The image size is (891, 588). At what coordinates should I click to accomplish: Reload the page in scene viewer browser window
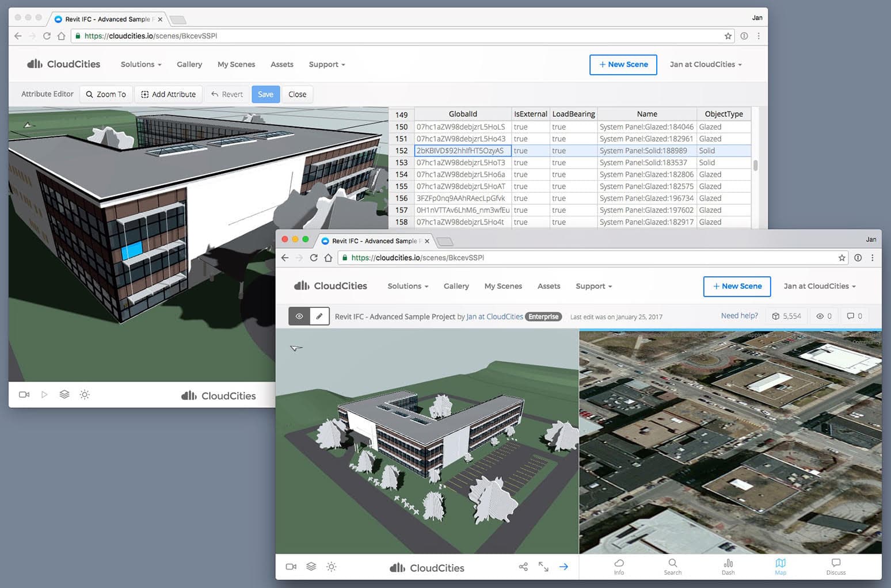[314, 258]
